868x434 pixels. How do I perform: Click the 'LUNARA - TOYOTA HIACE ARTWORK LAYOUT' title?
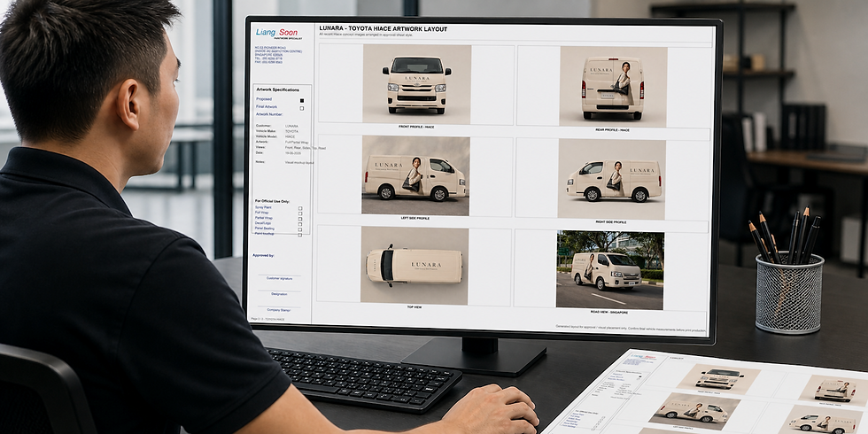click(x=383, y=28)
